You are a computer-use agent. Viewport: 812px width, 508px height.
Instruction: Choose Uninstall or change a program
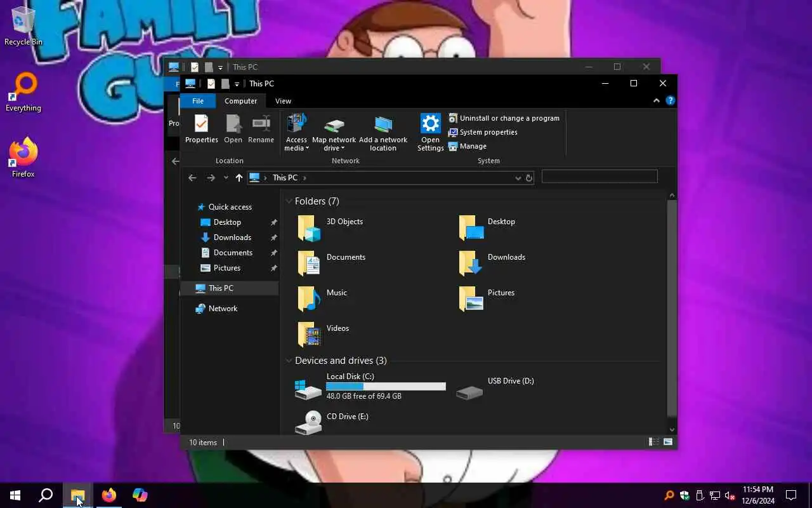[x=504, y=118]
